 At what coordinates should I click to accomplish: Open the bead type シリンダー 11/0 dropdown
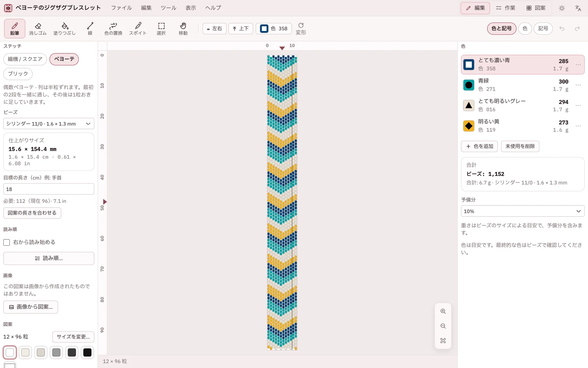click(x=49, y=124)
